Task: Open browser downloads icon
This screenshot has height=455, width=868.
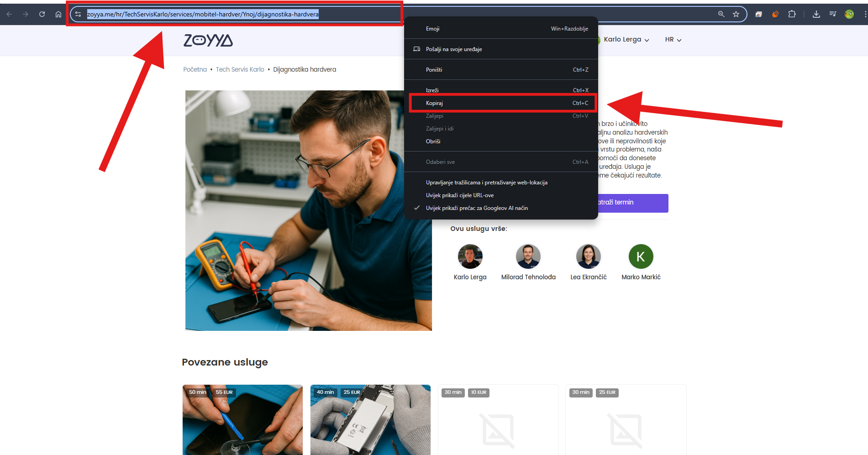Action: 816,14
